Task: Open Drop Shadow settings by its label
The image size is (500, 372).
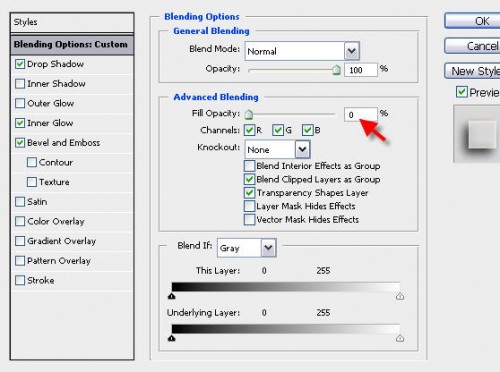Action: point(55,64)
